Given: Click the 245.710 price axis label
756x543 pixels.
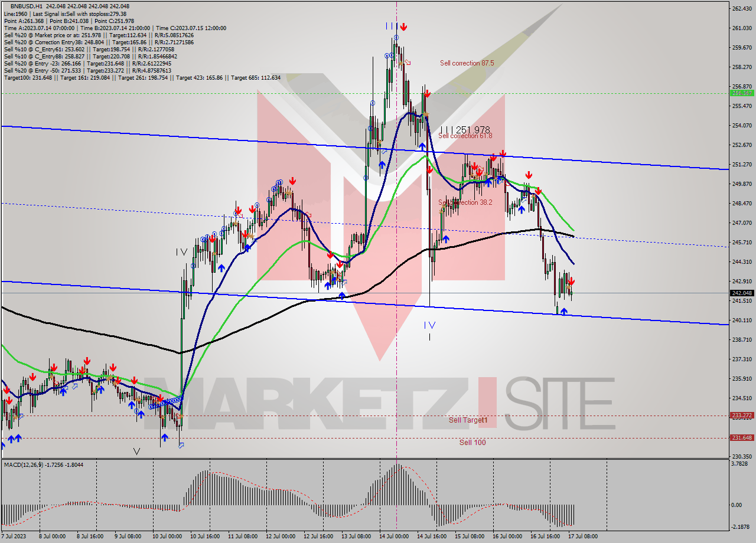Looking at the screenshot, I should [x=742, y=242].
